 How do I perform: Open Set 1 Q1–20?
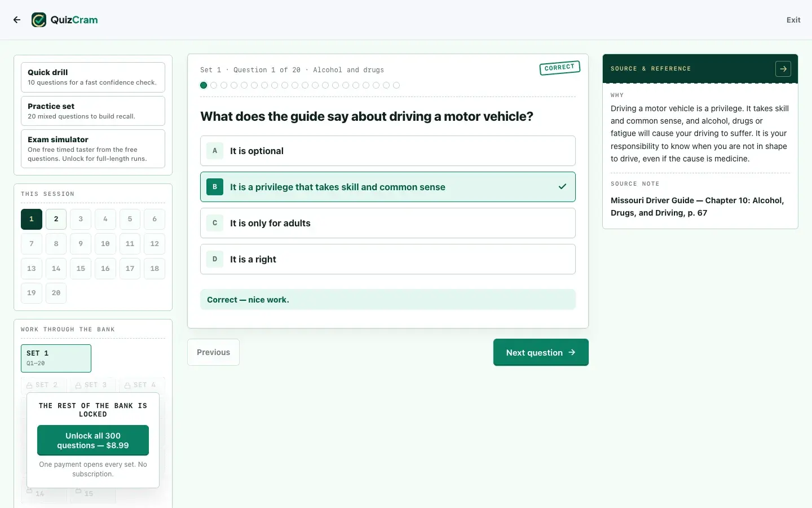coord(56,358)
